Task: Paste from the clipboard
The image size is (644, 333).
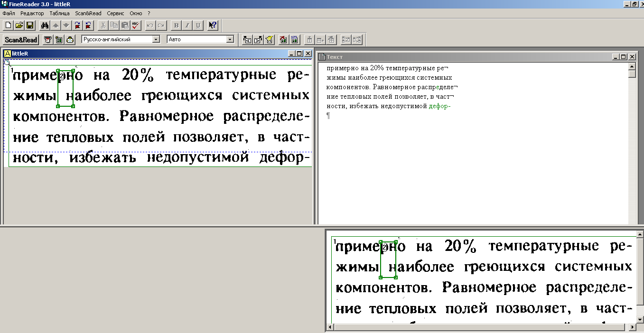Action: pos(126,25)
